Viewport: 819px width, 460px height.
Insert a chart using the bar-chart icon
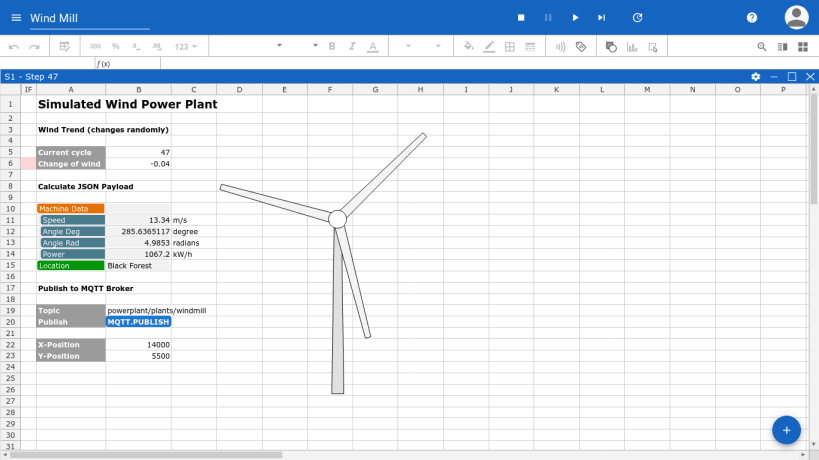[632, 46]
